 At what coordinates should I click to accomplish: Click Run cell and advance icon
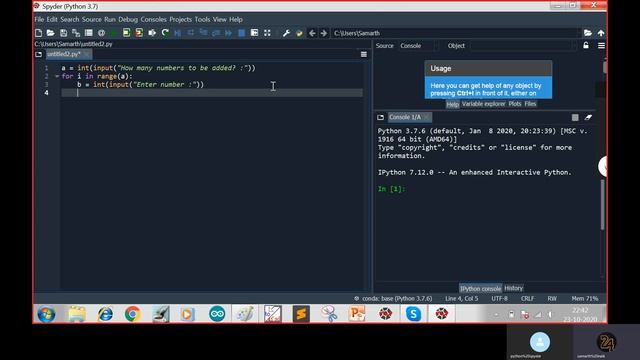(x=139, y=33)
